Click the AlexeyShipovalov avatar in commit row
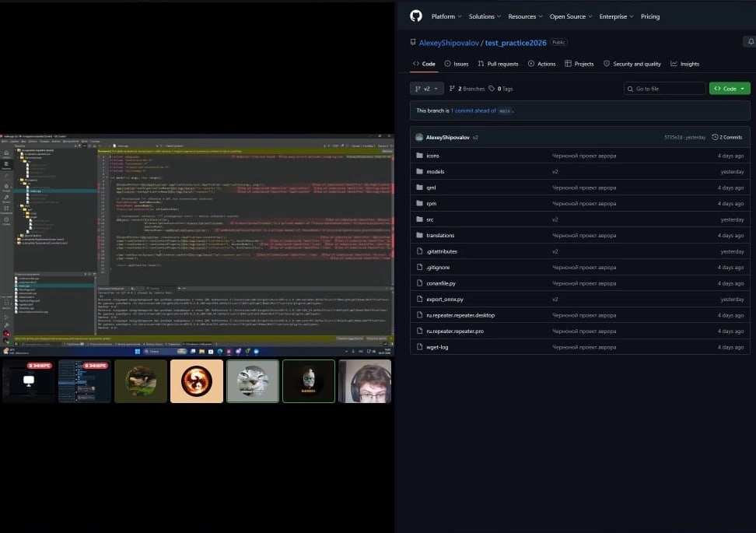Image resolution: width=756 pixels, height=533 pixels. point(419,137)
